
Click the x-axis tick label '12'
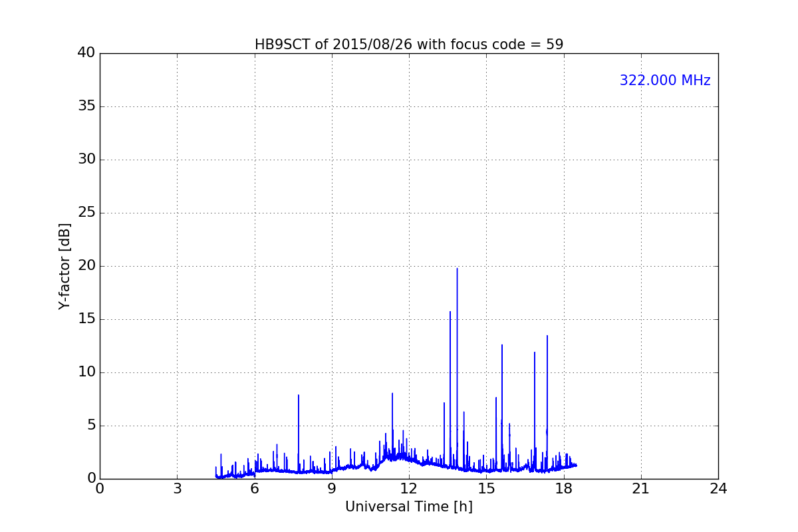tap(409, 489)
